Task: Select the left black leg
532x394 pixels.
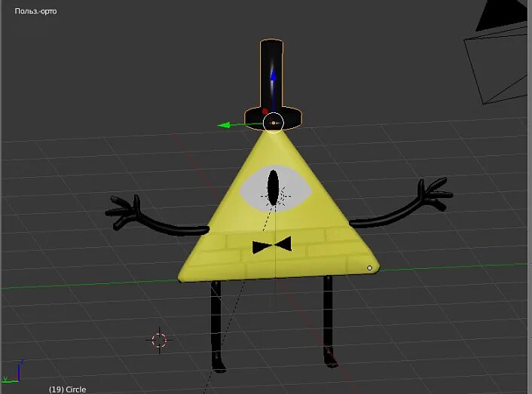Action: pos(216,325)
